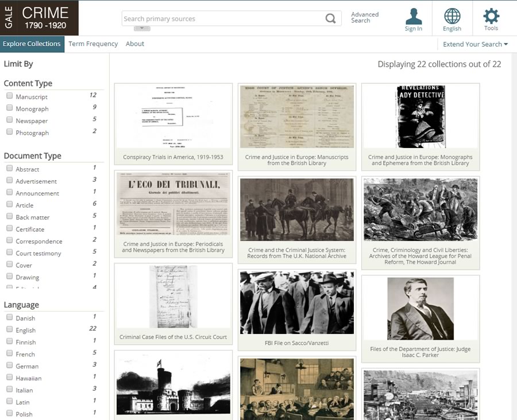The image size is (517, 420).
Task: Click the English globe language icon
Action: tap(452, 20)
